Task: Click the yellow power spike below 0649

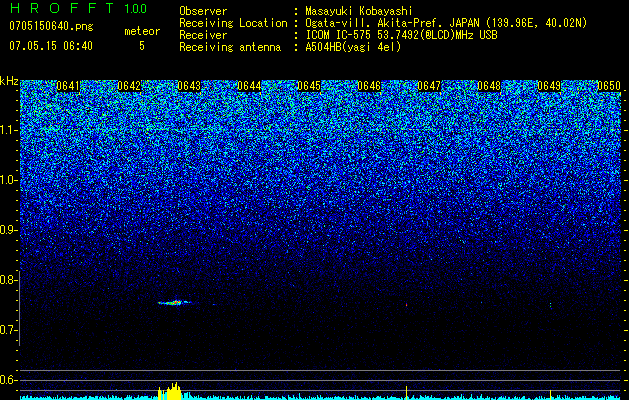Action: click(550, 395)
